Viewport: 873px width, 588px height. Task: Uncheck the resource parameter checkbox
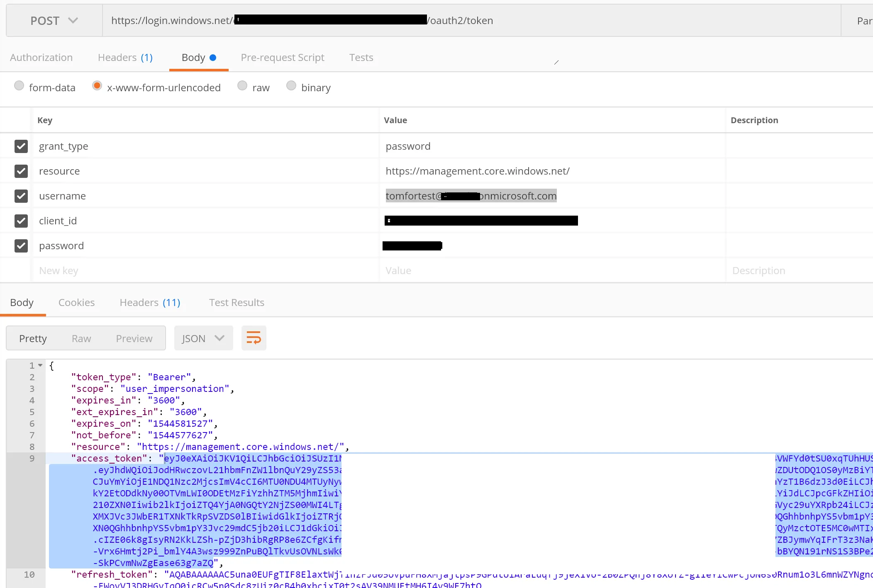pos(21,171)
